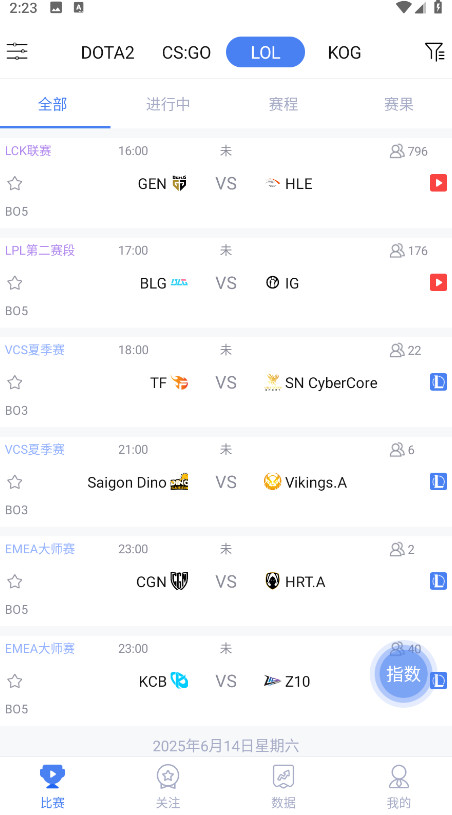Open the settings sliders icon top-left
Image resolution: width=452 pixels, height=815 pixels.
tap(17, 51)
